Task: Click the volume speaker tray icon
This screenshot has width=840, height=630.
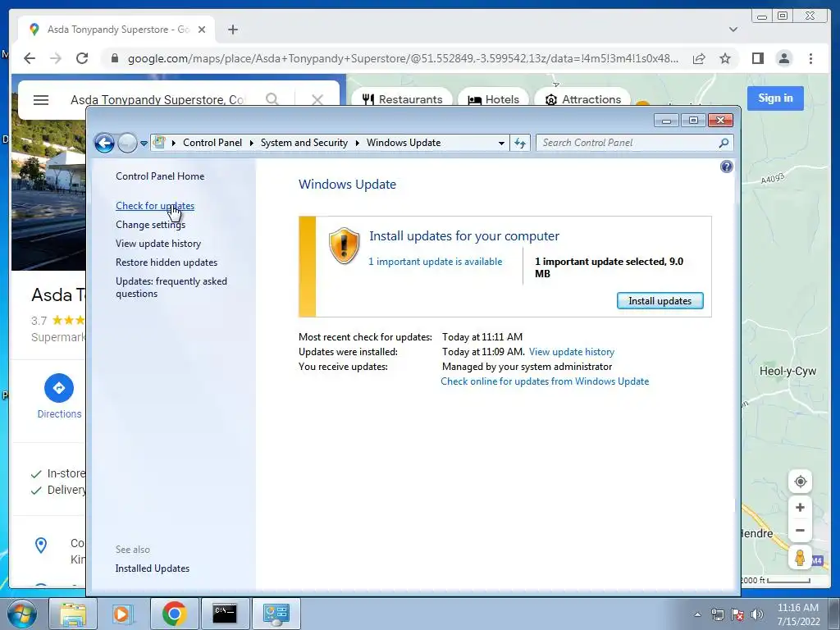Action: [x=757, y=614]
